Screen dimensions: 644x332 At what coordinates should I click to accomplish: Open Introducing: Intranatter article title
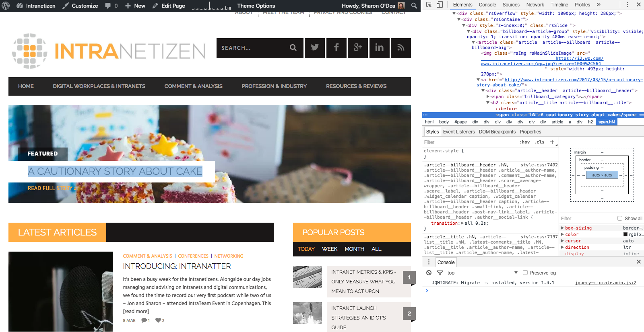(177, 266)
